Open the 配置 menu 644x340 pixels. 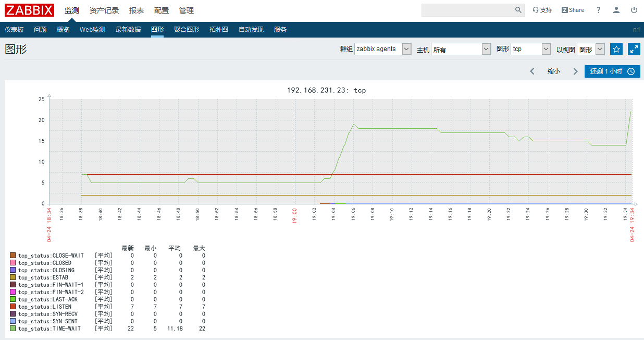click(x=162, y=10)
